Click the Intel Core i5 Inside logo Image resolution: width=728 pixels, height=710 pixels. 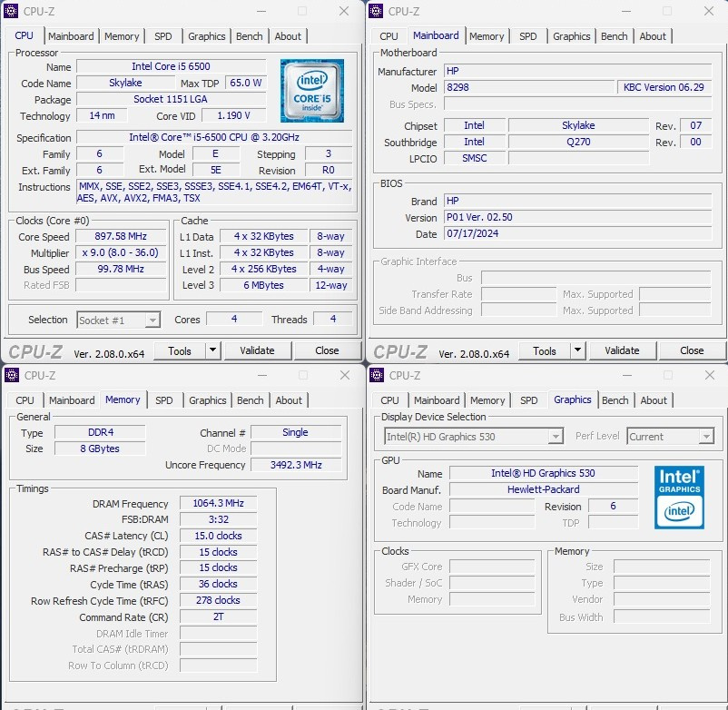point(311,91)
